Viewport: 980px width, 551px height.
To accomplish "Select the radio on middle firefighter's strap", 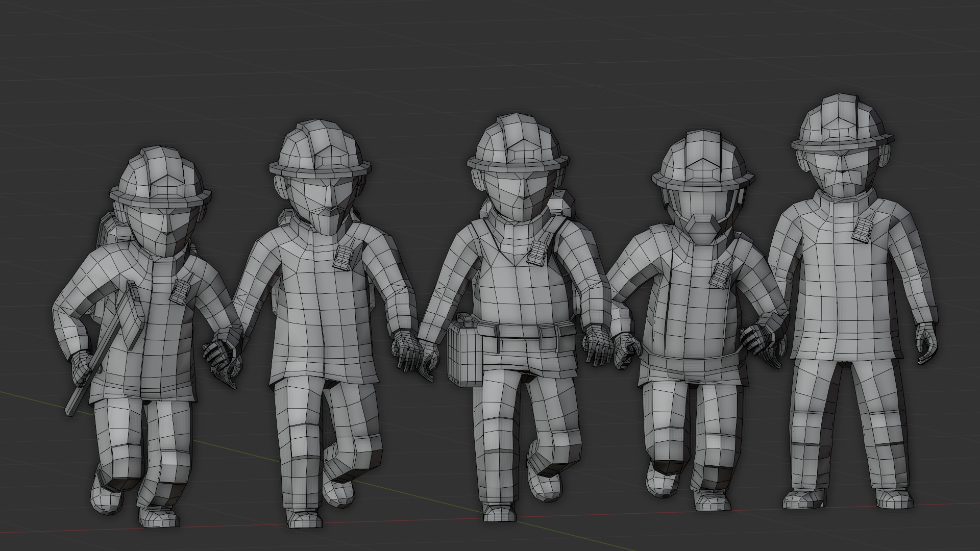I will click(537, 253).
